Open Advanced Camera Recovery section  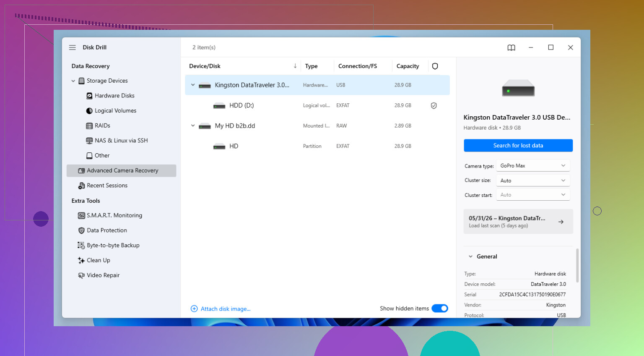click(121, 170)
